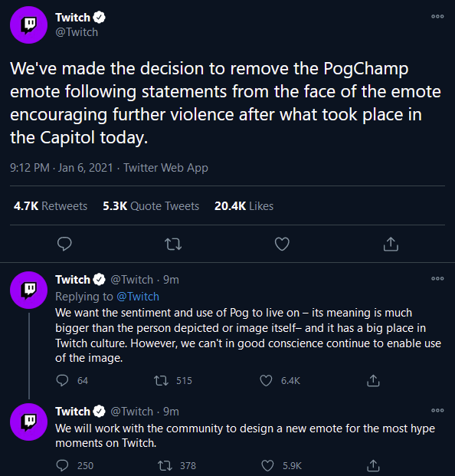Share the 'new emote' reply tweet
Image resolution: width=455 pixels, height=476 pixels.
pos(373,465)
